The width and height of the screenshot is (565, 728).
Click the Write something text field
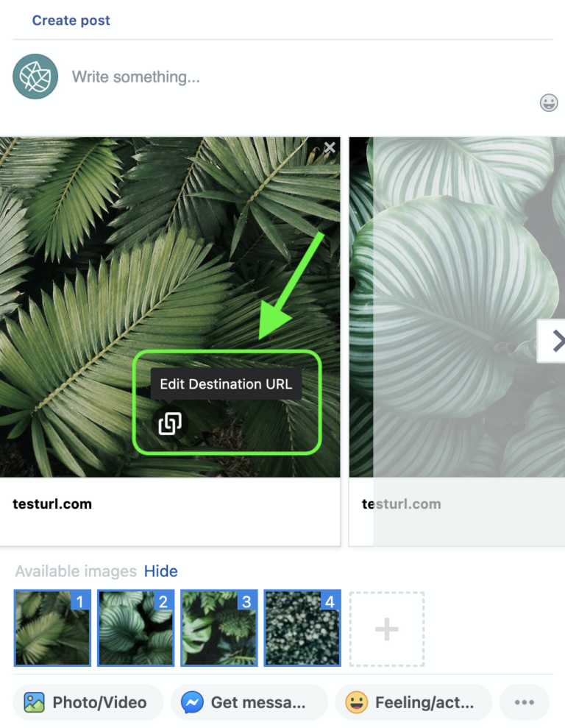(x=135, y=77)
